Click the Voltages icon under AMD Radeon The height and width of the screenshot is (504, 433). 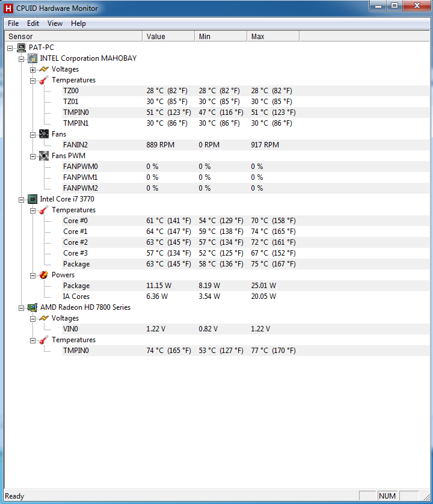click(x=44, y=318)
